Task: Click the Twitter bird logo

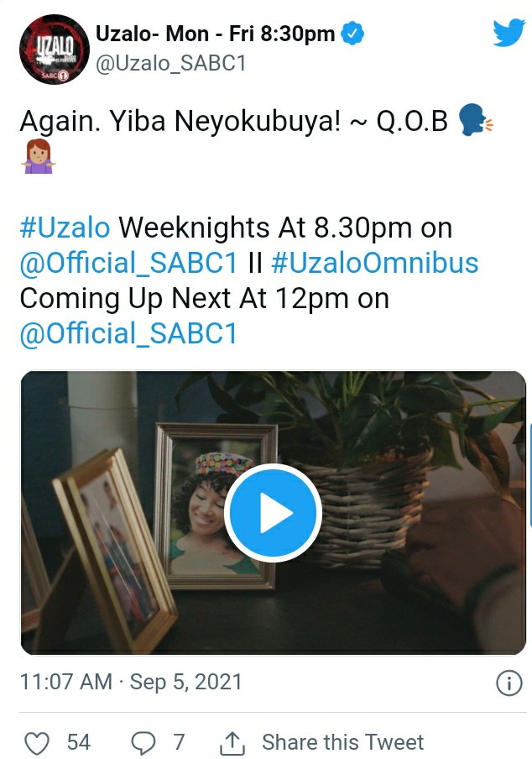Action: click(509, 33)
